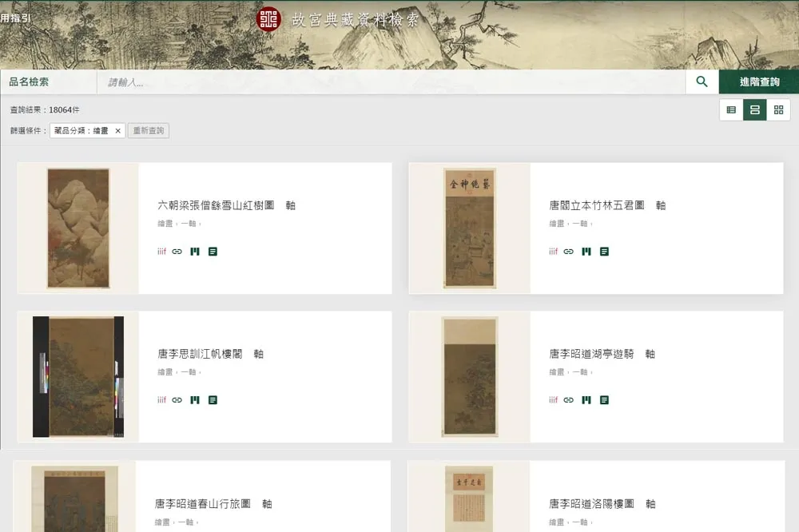This screenshot has height=532, width=799.
Task: Open IIIF viewer for 唐李昭道湖亭遊騎
Action: 554,400
